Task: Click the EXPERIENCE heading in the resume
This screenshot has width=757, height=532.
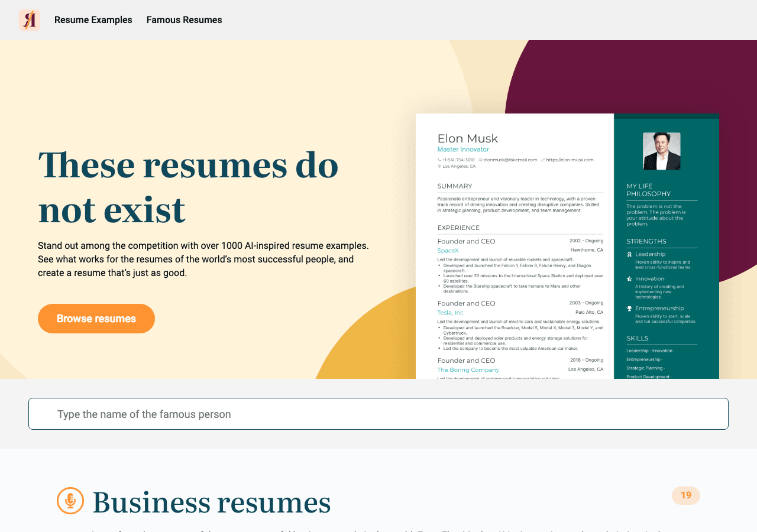Action: tap(458, 228)
